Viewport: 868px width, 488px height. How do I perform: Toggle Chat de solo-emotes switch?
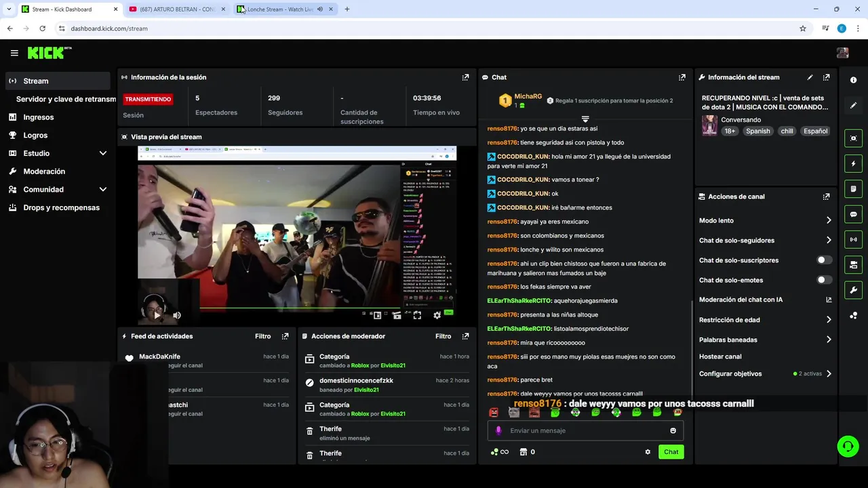point(824,280)
